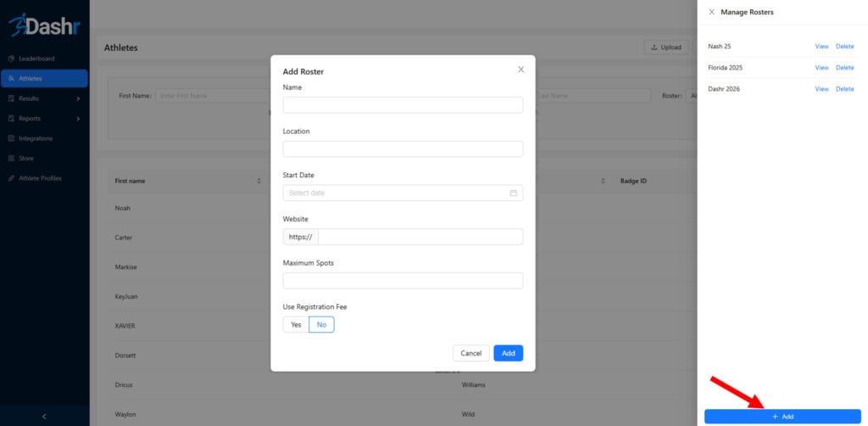
Task: Delete the Dashr 2026 roster
Action: pyautogui.click(x=845, y=89)
